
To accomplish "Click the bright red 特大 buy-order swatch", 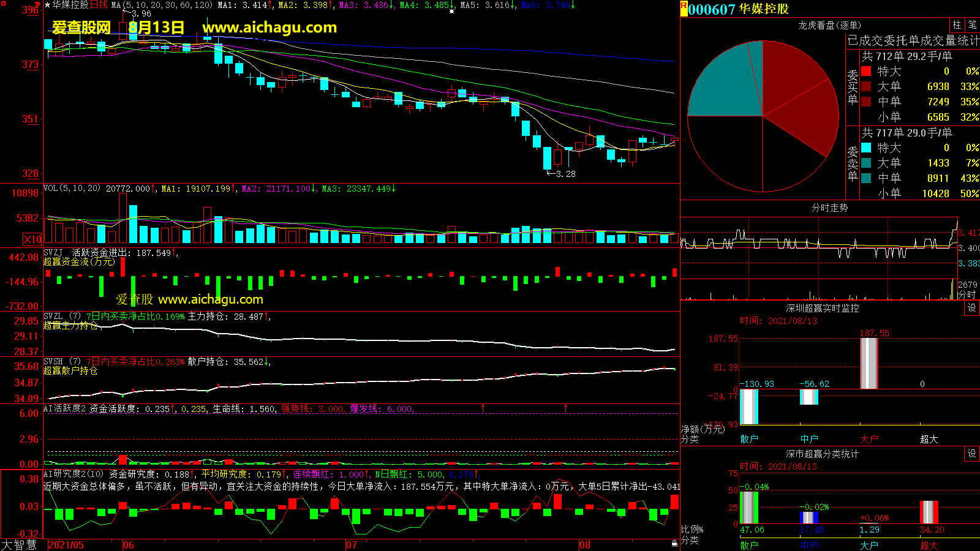I will pos(866,71).
